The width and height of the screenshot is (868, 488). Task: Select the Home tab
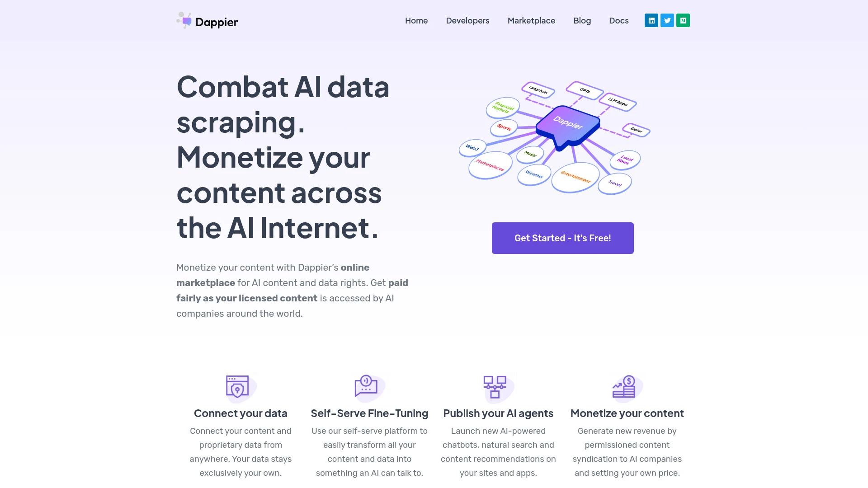point(416,20)
